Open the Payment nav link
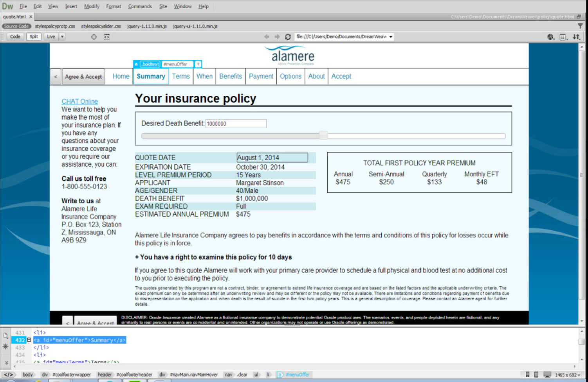This screenshot has height=382, width=588. [261, 76]
